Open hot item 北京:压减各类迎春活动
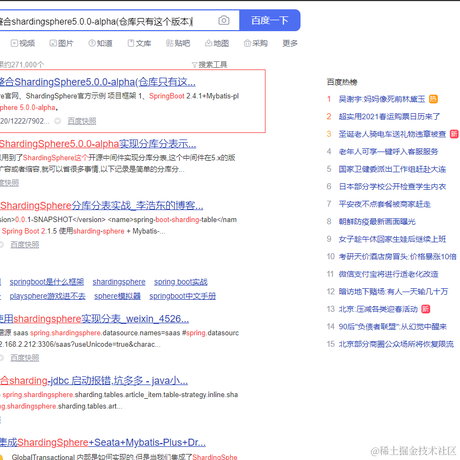This screenshot has width=460, height=460. [x=378, y=309]
